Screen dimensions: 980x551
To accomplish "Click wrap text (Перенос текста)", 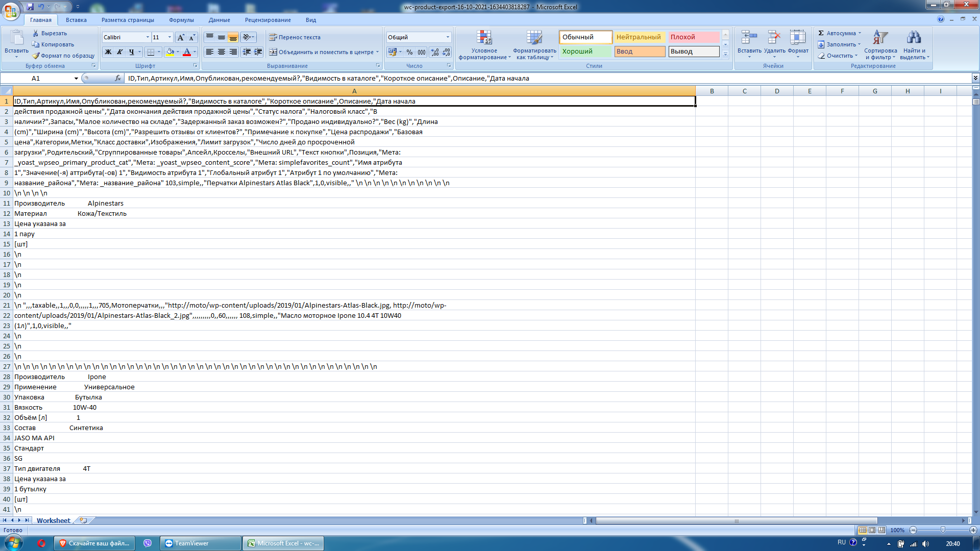I will tap(295, 37).
